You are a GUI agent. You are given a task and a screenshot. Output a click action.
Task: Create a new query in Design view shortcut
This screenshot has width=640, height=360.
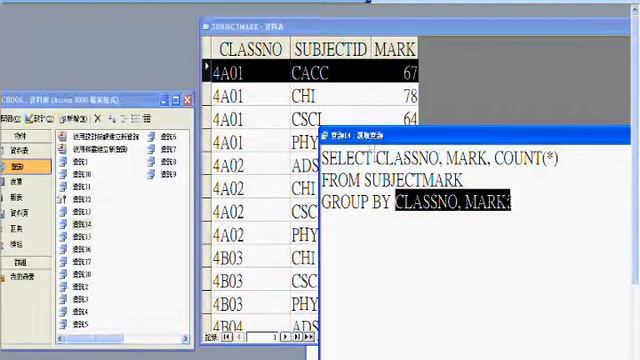(x=99, y=137)
